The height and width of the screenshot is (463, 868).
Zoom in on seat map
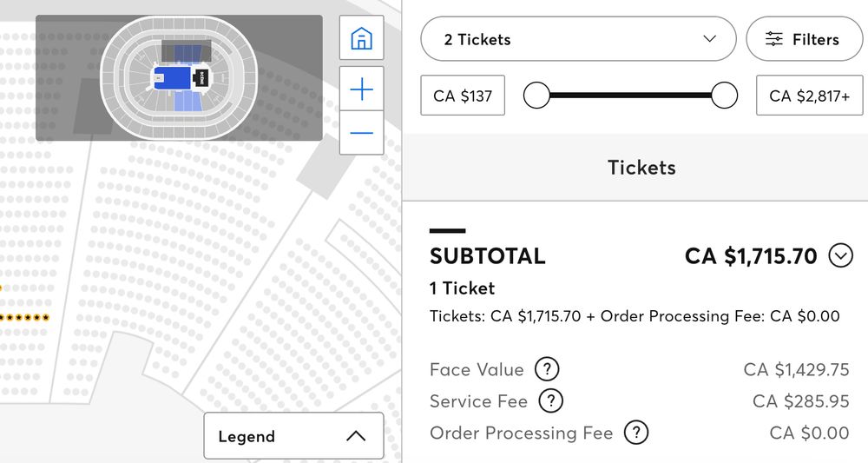pyautogui.click(x=361, y=89)
